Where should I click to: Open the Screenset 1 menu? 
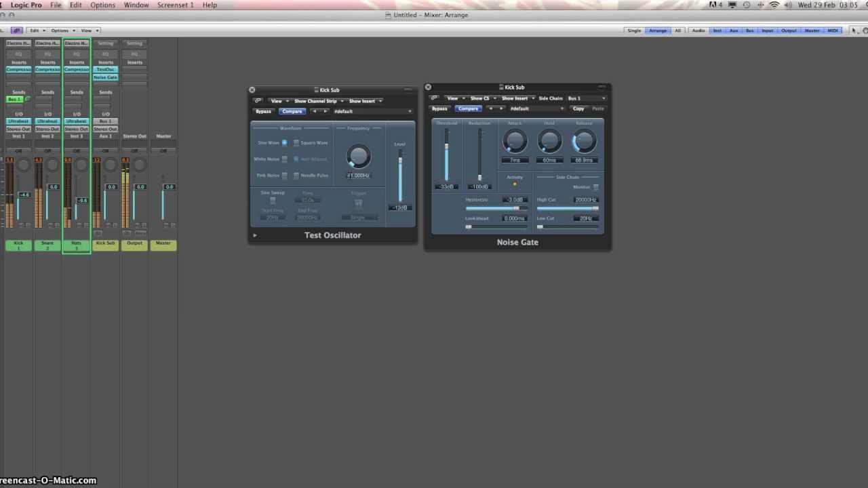click(x=175, y=5)
